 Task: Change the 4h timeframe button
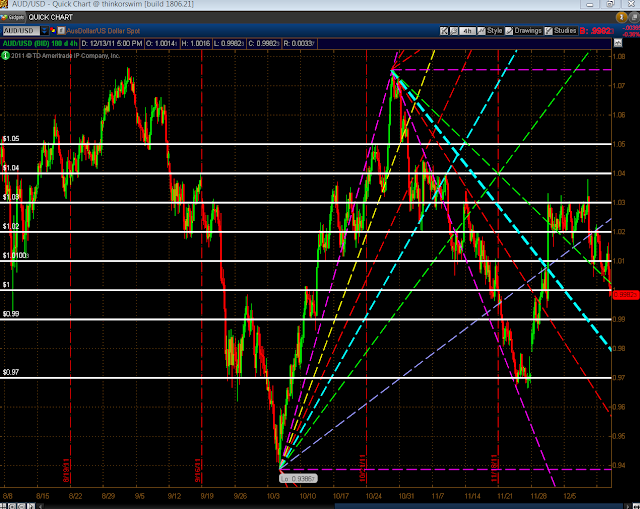(x=469, y=32)
